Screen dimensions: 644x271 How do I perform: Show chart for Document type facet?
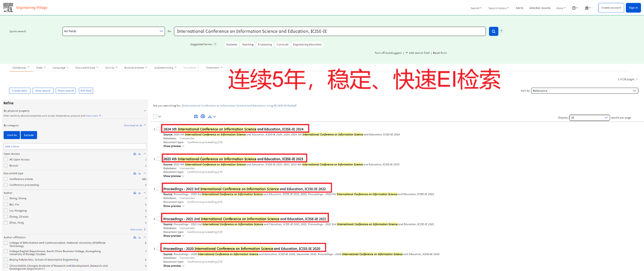coord(135,173)
